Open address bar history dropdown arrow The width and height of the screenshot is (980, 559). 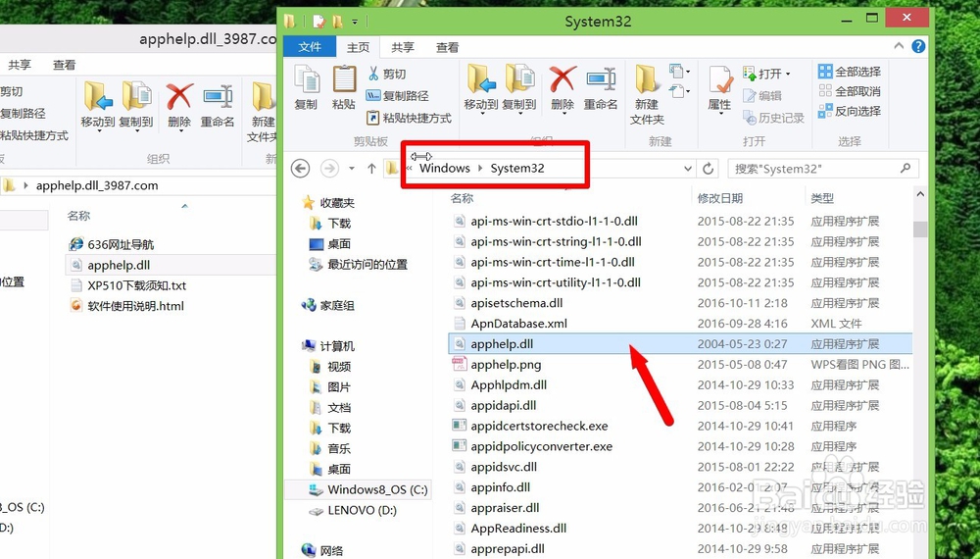688,169
